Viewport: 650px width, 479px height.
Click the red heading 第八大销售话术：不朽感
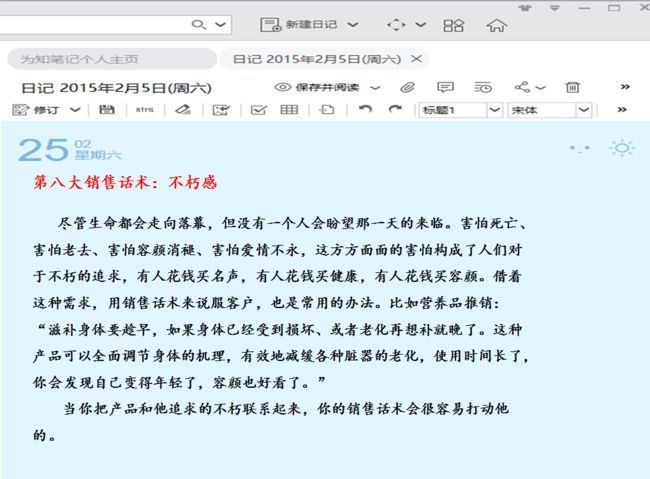[125, 182]
